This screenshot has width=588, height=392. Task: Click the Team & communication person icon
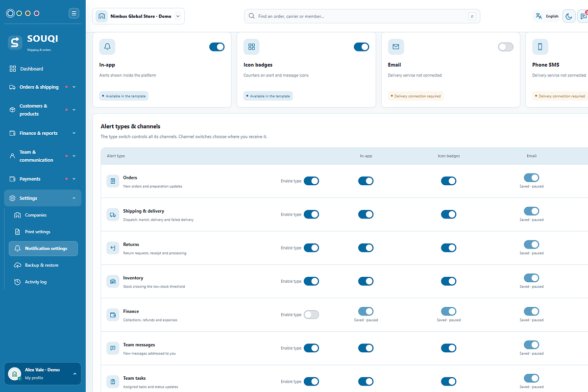[13, 156]
